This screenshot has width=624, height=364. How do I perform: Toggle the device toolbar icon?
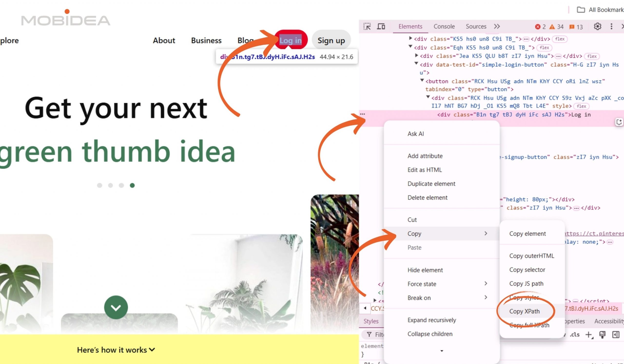pyautogui.click(x=381, y=26)
